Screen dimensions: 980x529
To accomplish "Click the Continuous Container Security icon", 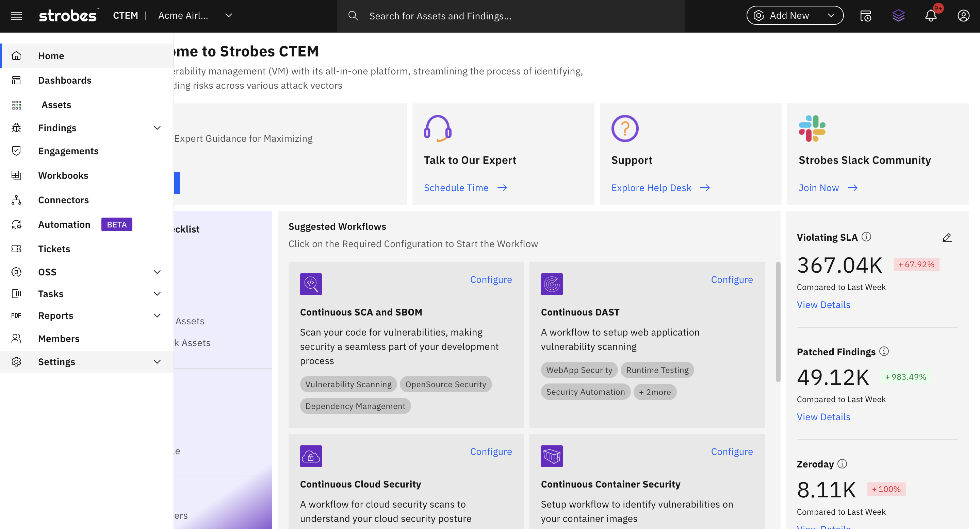I will coord(552,456).
